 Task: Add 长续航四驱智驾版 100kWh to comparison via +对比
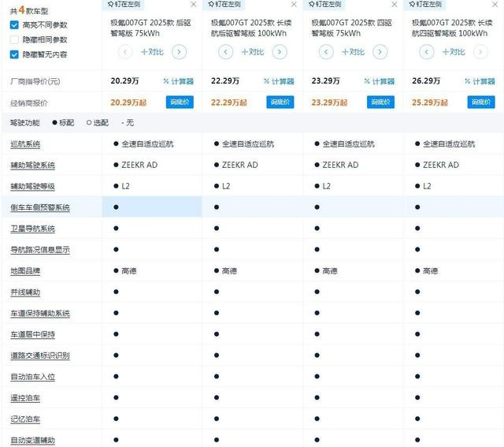tap(454, 52)
